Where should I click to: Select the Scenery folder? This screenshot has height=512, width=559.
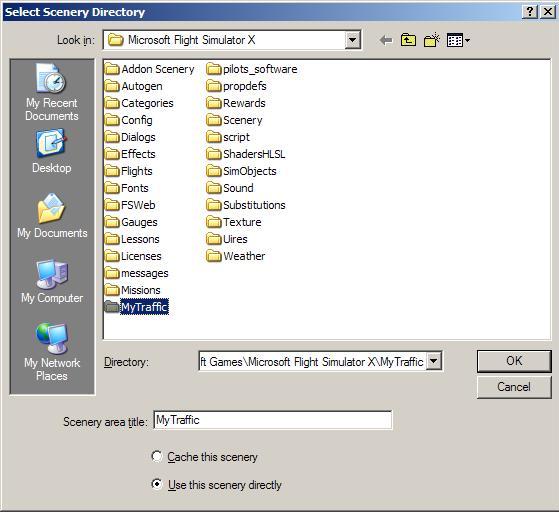tap(235, 120)
